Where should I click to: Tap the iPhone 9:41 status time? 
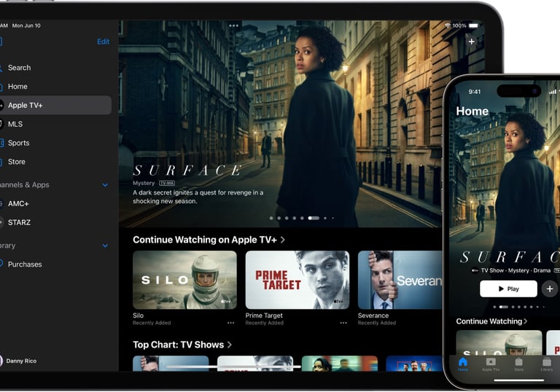point(475,92)
